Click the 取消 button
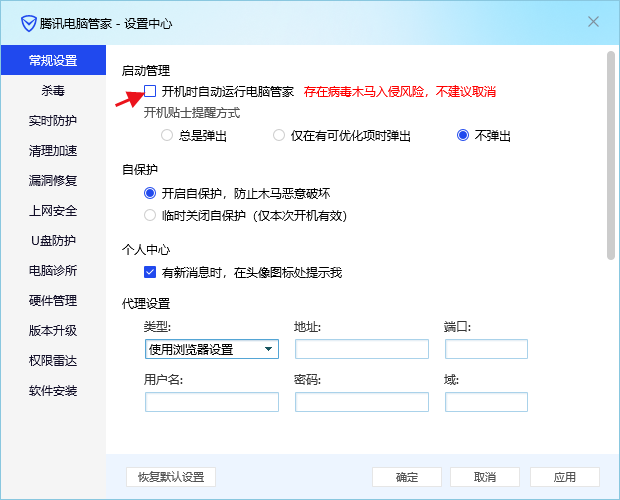 coord(485,477)
